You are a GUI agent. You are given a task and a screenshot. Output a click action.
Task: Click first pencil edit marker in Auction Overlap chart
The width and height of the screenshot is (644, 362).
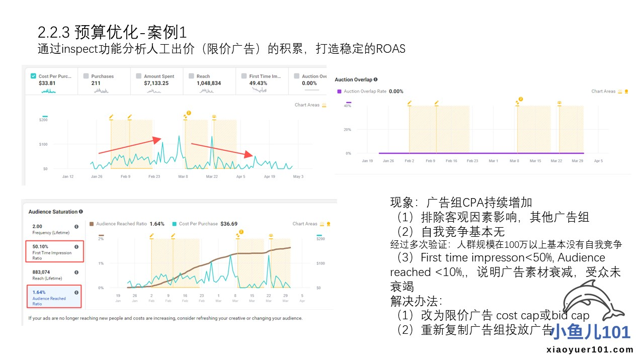410,103
